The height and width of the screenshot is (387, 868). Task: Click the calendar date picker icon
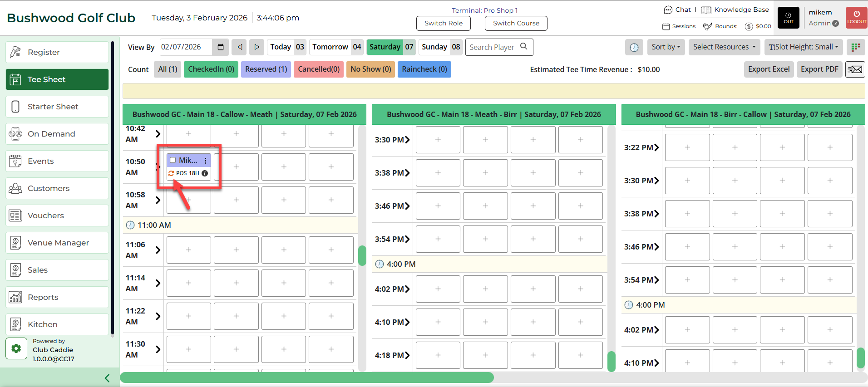tap(221, 47)
